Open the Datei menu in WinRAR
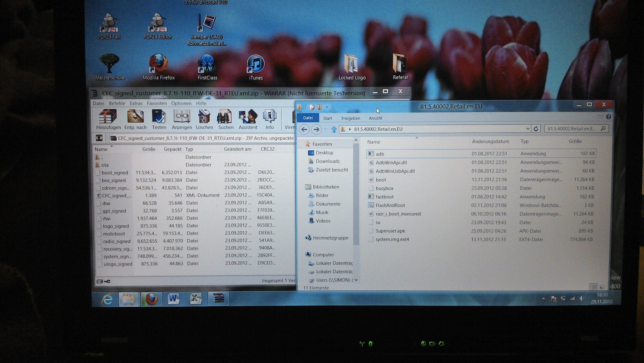The height and width of the screenshot is (363, 644). (98, 103)
